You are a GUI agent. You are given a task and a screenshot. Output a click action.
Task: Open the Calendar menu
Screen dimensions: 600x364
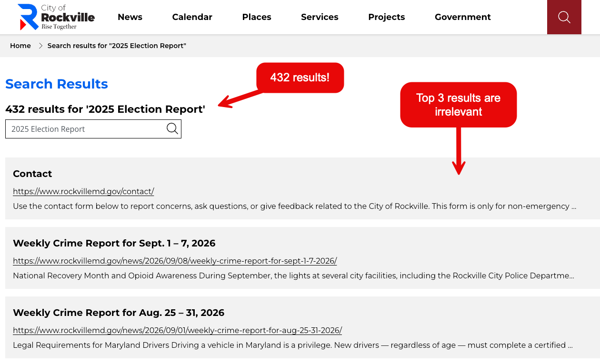192,17
